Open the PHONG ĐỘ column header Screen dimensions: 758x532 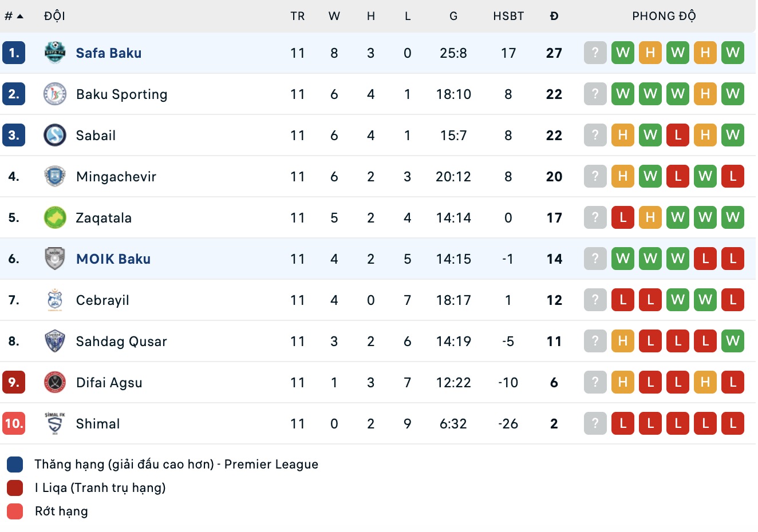664,16
